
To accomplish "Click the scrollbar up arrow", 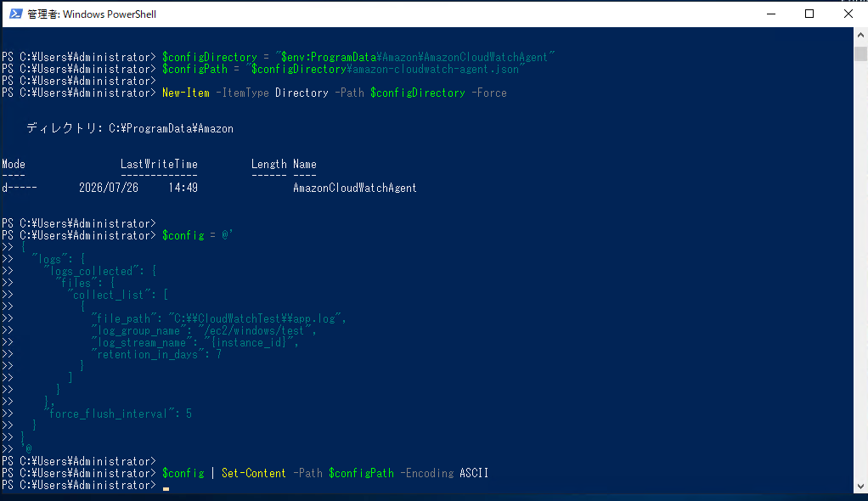I will 860,35.
